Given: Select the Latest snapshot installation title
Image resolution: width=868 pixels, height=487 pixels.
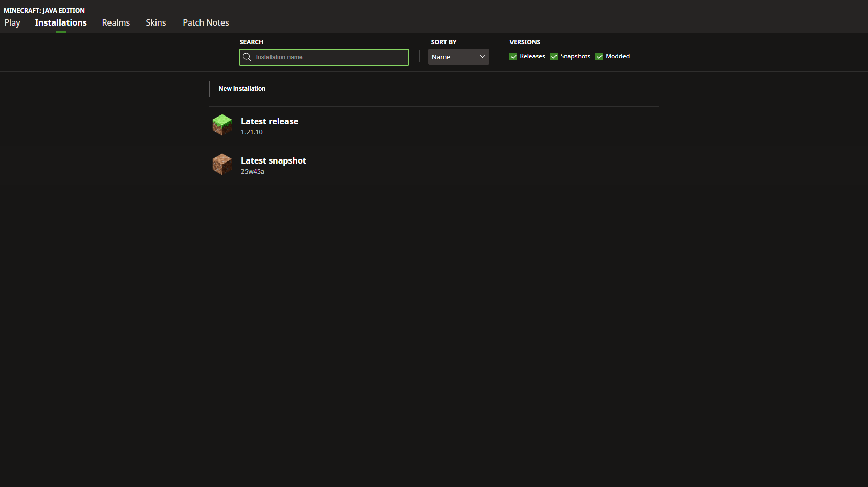Looking at the screenshot, I should tap(274, 160).
